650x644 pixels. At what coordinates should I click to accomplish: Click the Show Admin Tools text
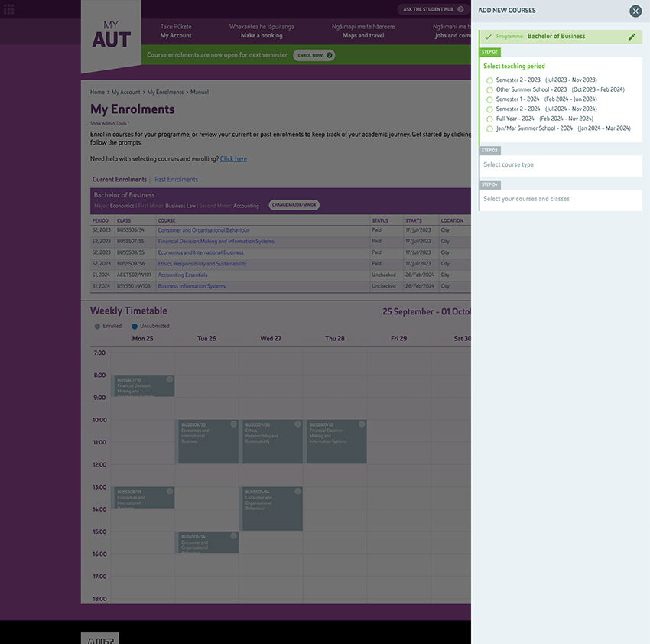[109, 123]
